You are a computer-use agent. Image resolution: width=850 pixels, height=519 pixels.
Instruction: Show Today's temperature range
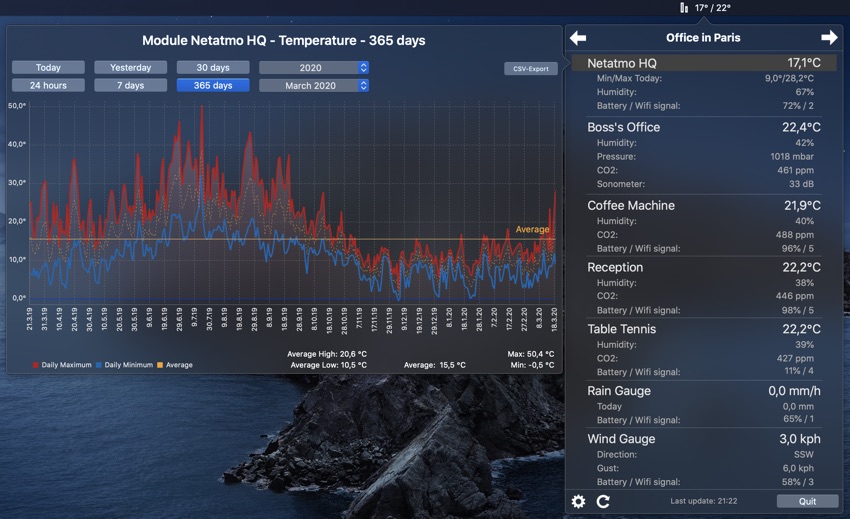point(48,68)
